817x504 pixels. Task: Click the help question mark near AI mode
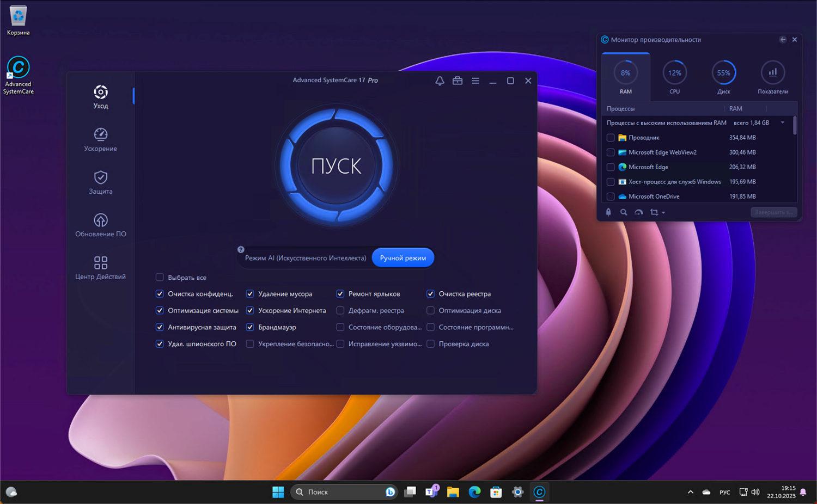pos(241,250)
